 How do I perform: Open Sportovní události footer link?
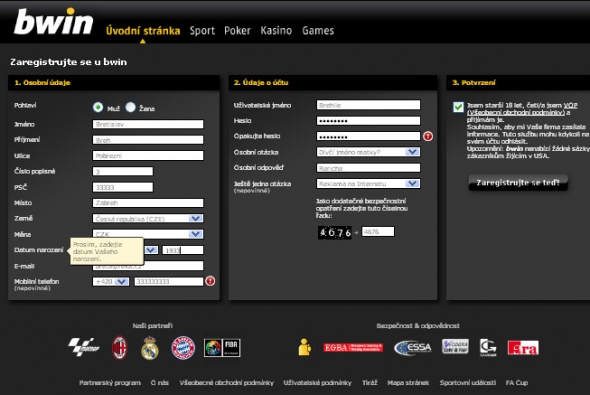[x=468, y=383]
